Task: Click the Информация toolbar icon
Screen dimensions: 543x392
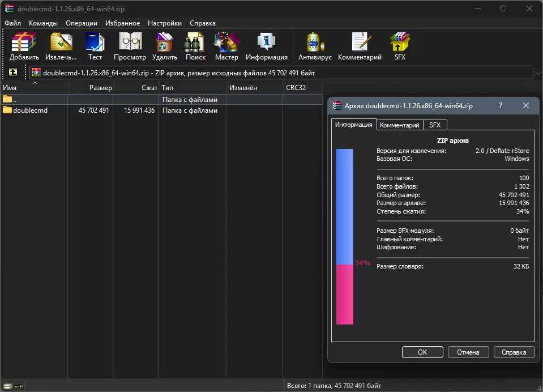Action: point(266,42)
